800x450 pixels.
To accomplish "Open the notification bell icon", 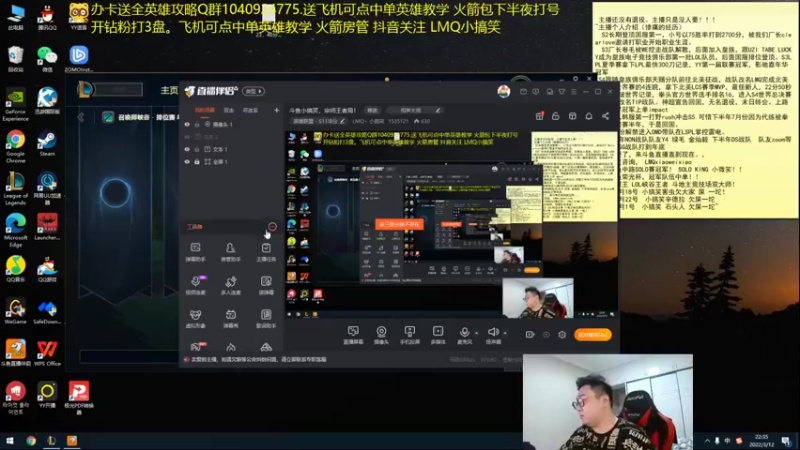I will pyautogui.click(x=589, y=116).
